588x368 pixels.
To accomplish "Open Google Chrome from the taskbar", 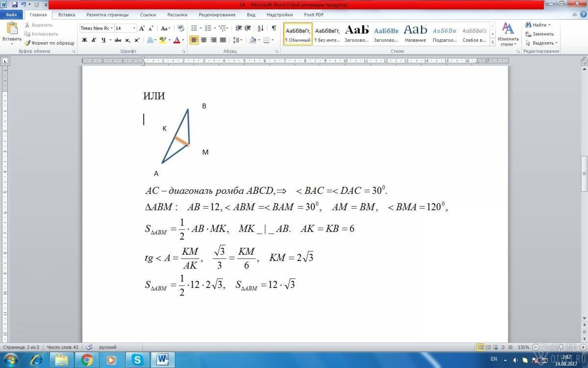I will [87, 360].
